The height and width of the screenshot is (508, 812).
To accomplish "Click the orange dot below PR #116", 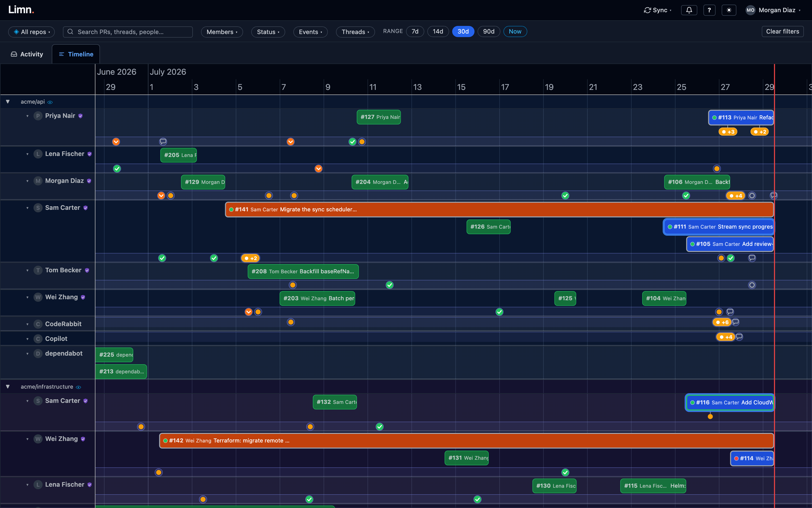I will (x=710, y=417).
